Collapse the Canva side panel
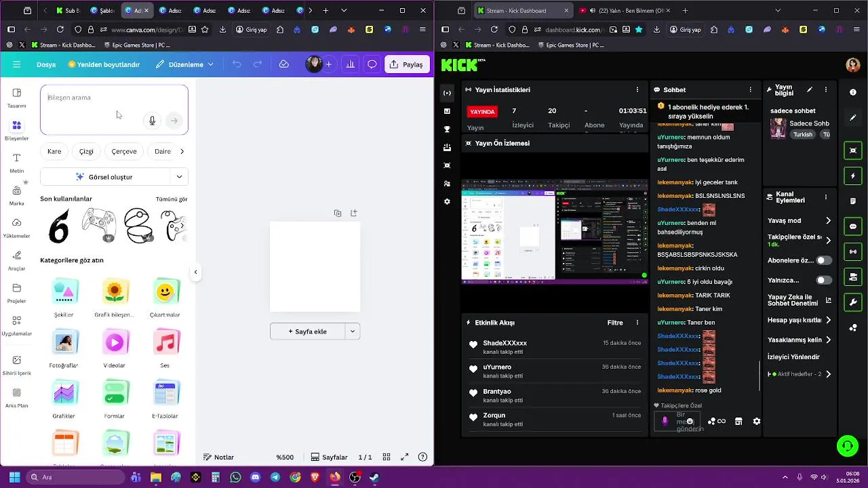The image size is (868, 488). pos(195,272)
